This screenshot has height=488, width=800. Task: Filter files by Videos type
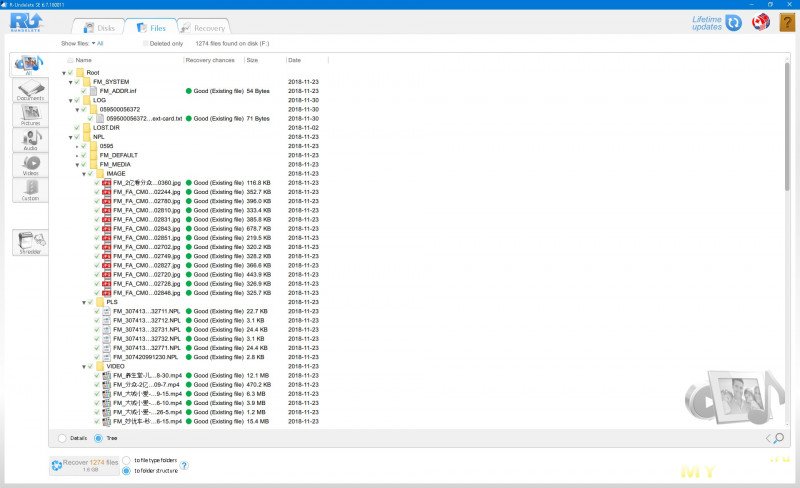tap(30, 165)
